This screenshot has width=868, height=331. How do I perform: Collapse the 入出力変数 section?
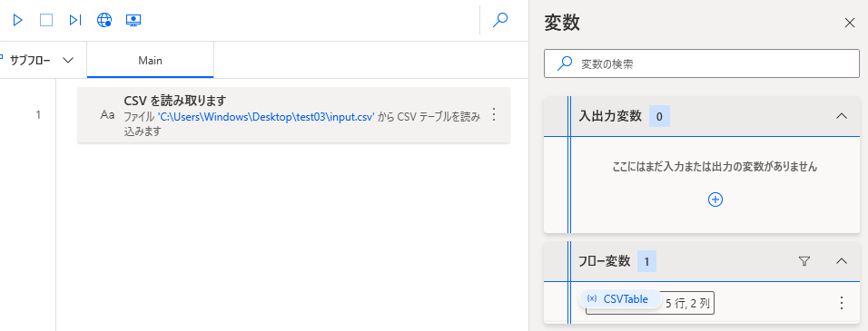(x=842, y=116)
